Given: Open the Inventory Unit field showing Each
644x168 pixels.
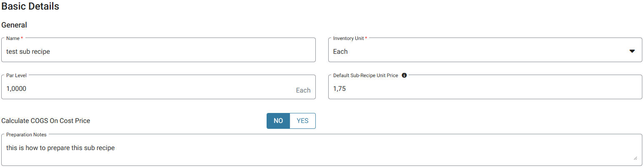Looking at the screenshot, I should click(479, 51).
